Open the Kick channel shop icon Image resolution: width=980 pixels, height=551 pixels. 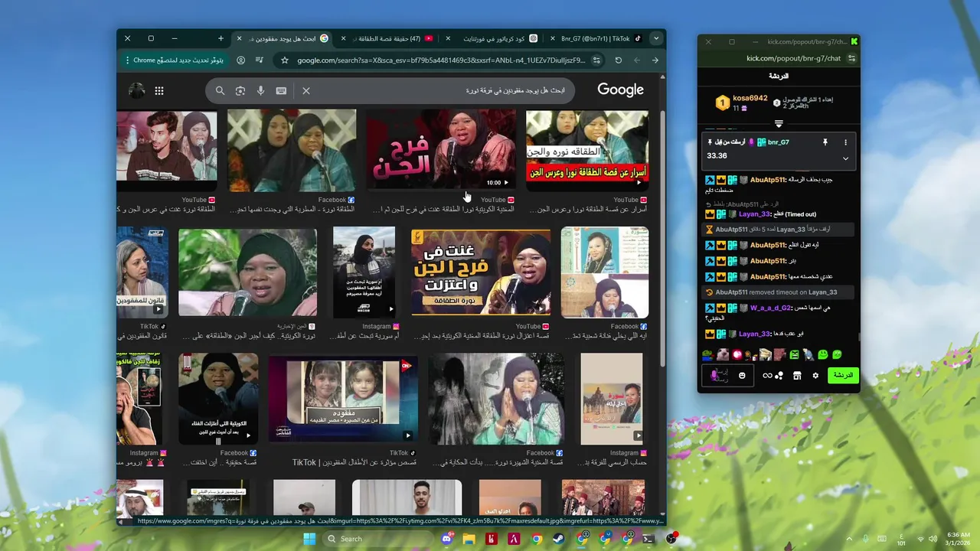797,375
